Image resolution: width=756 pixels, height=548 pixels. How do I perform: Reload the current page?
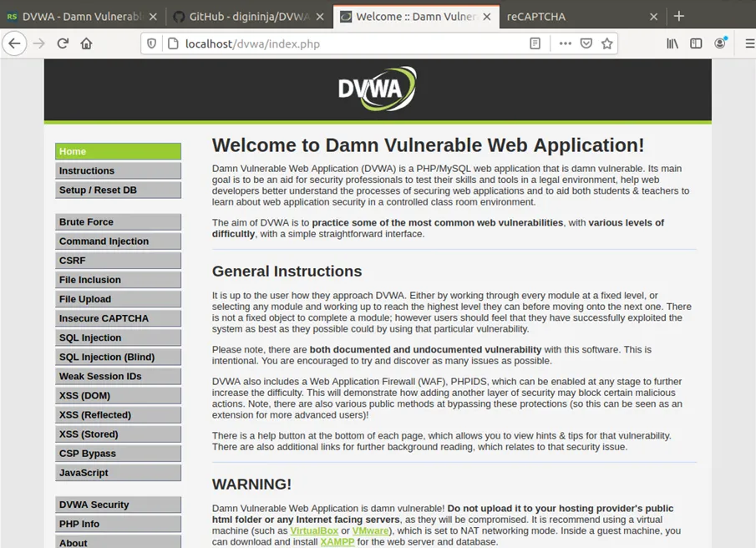(x=63, y=44)
